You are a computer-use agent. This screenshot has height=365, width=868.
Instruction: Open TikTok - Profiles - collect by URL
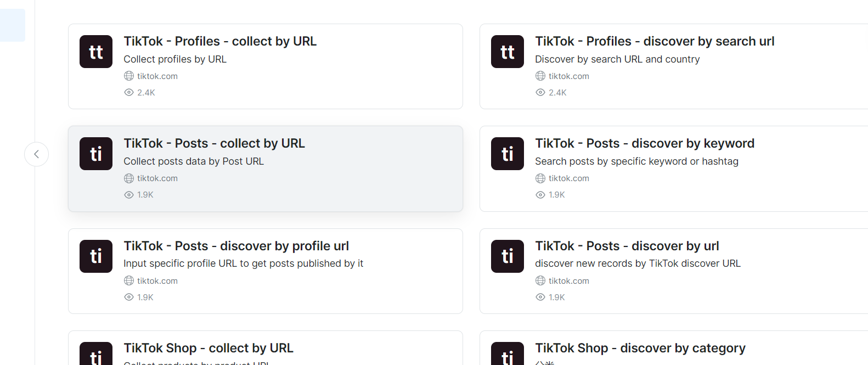point(220,41)
